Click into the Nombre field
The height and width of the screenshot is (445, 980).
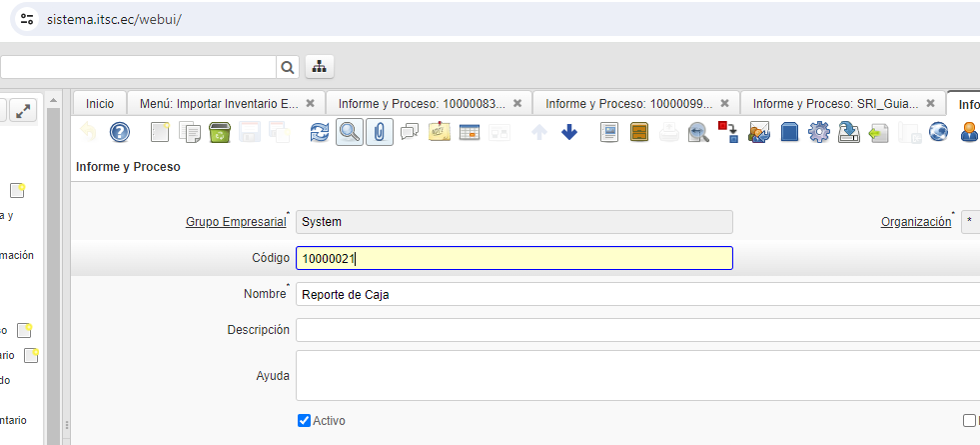click(x=629, y=294)
